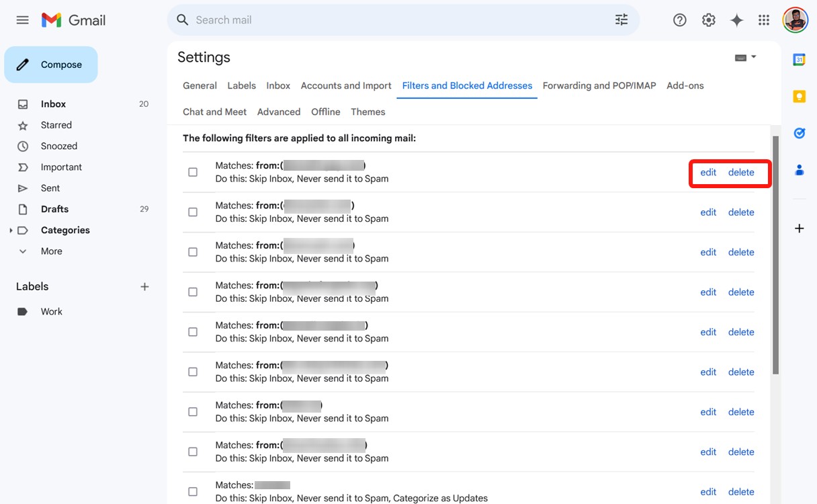Open the Google apps grid

(763, 19)
